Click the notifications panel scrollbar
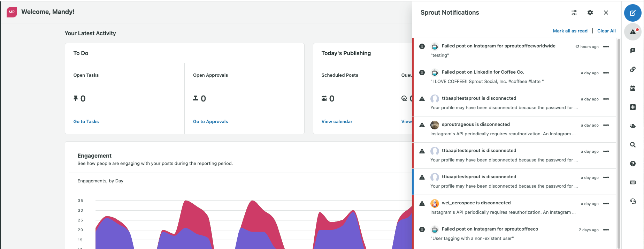Image resolution: width=644 pixels, height=249 pixels. click(619, 139)
